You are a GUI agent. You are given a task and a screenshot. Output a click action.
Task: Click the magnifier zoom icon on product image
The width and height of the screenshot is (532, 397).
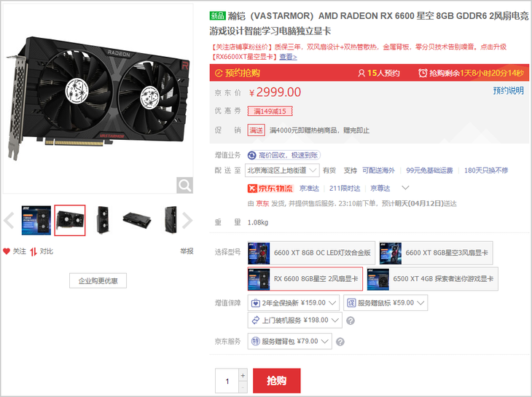pos(184,185)
